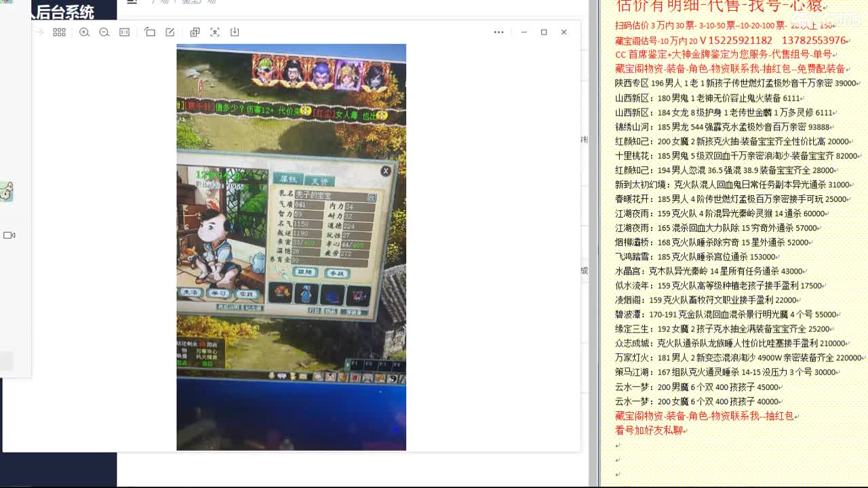Click the 似水流年：159克火队 listing line
Screen dimensions: 868x488
pos(719,286)
